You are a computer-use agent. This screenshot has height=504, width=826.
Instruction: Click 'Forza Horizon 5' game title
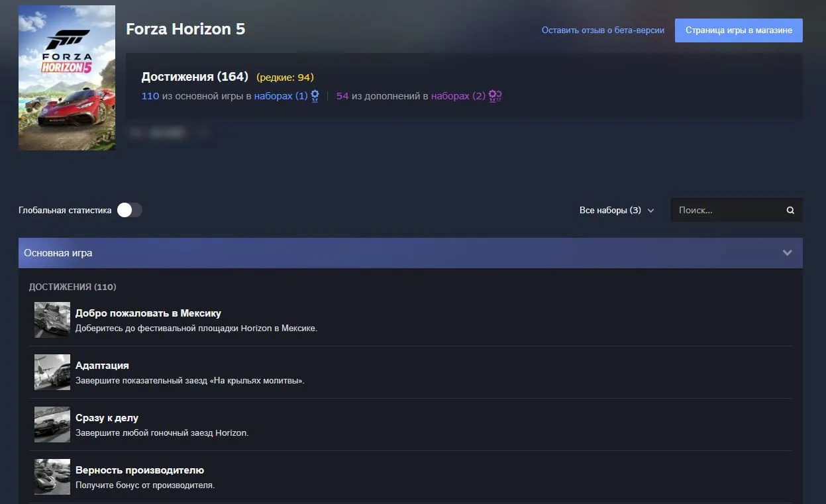click(185, 30)
